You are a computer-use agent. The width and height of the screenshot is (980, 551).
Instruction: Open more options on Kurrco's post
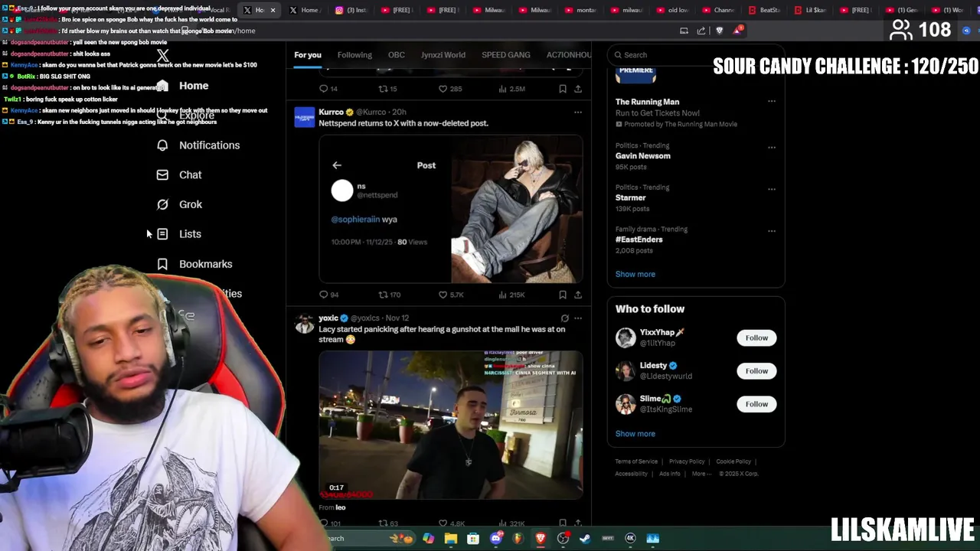578,112
